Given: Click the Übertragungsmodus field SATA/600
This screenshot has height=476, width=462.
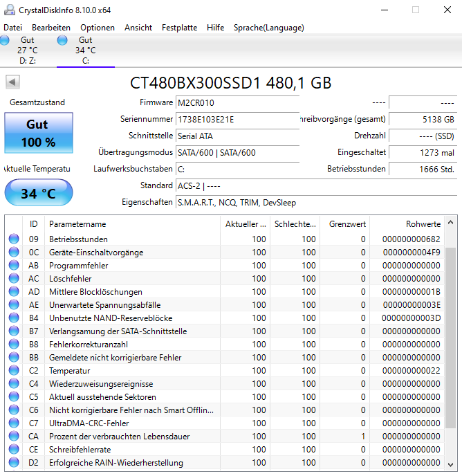Looking at the screenshot, I should tap(237, 152).
